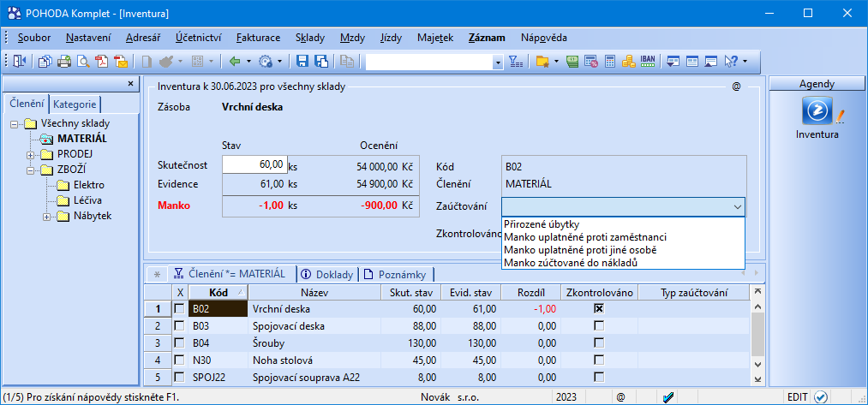Click the exit agenda door icon
This screenshot has width=868, height=405.
(20, 62)
